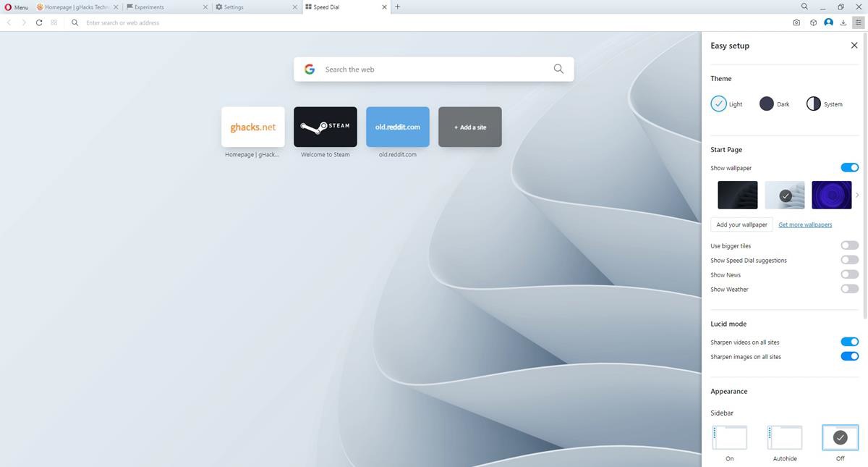This screenshot has width=868, height=467.
Task: Click the Google search the web box
Action: pyautogui.click(x=433, y=70)
